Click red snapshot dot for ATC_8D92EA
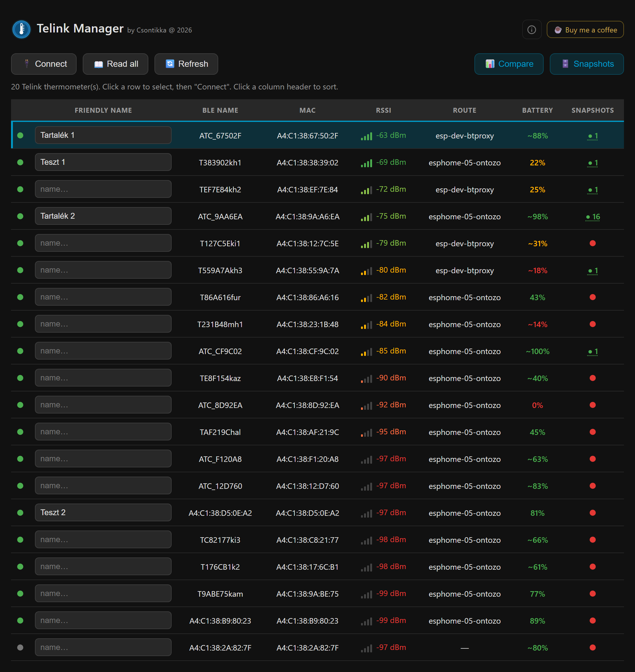 pyautogui.click(x=592, y=405)
